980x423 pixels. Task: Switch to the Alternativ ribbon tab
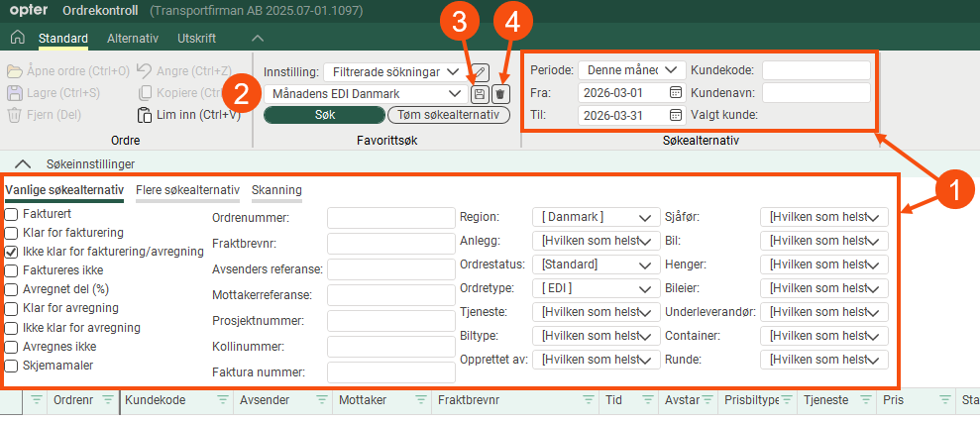tap(133, 39)
